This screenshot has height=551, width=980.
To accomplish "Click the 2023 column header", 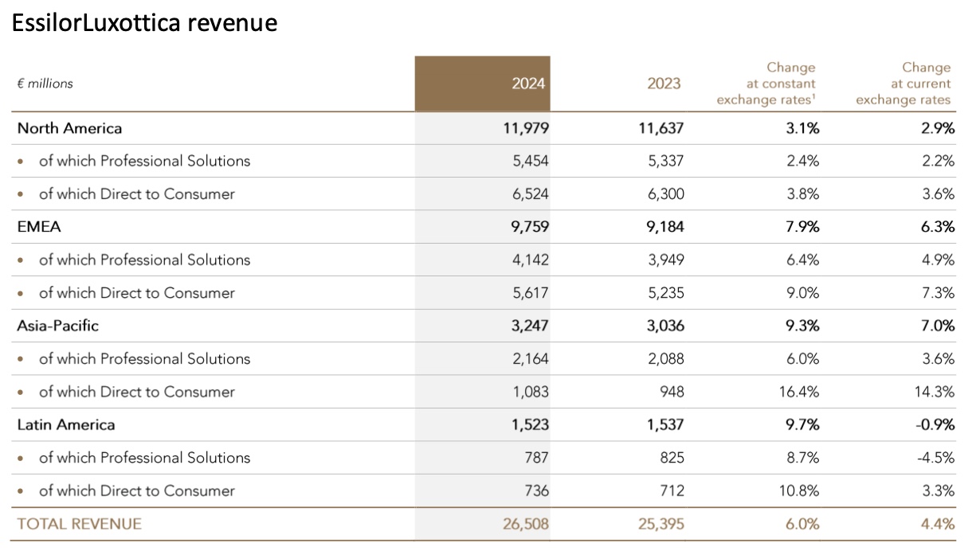I will pyautogui.click(x=664, y=84).
